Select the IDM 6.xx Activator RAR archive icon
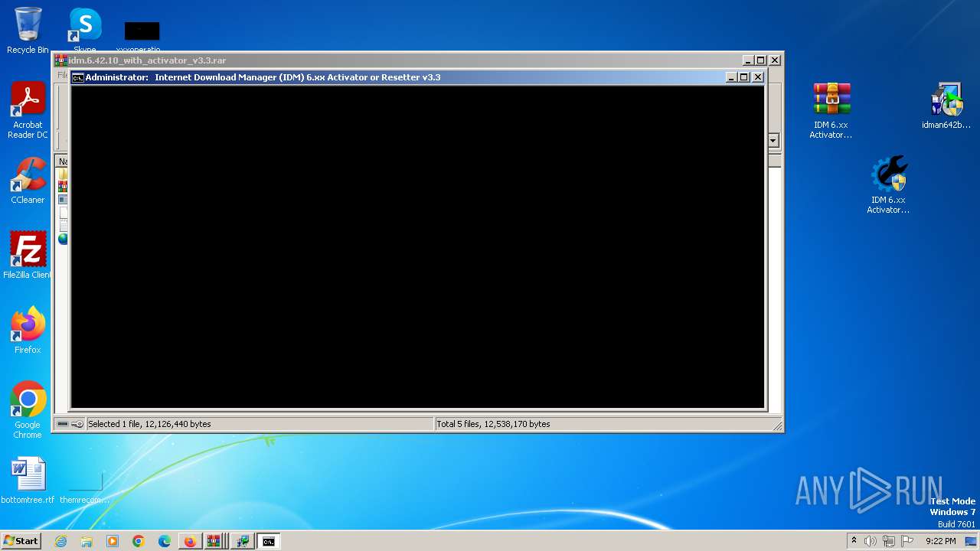980x551 pixels. 831,110
